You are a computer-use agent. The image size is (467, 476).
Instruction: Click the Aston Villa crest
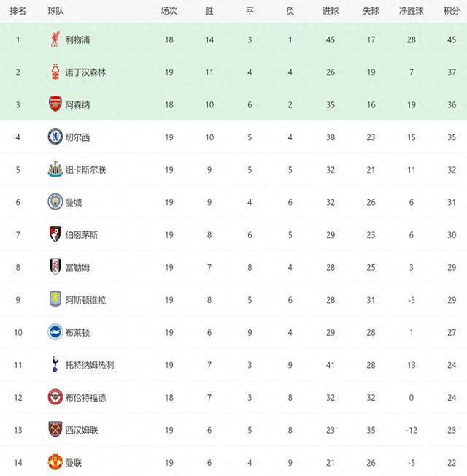pos(55,299)
